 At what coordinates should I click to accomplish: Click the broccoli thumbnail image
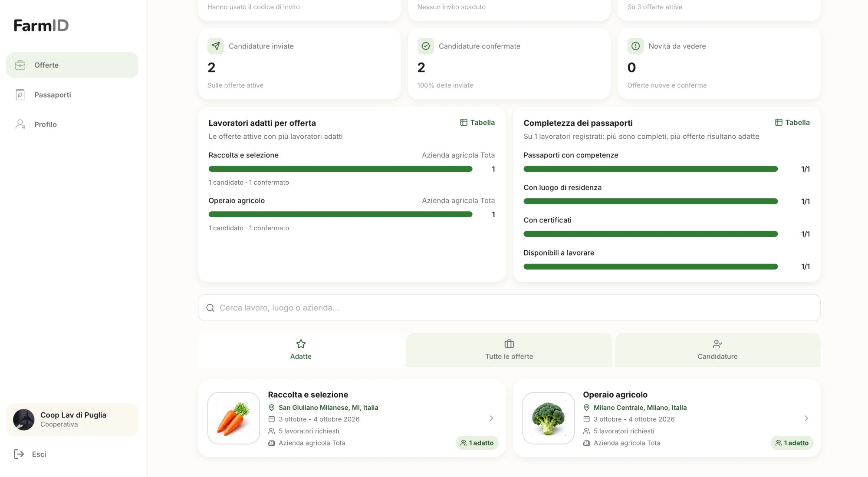549,418
